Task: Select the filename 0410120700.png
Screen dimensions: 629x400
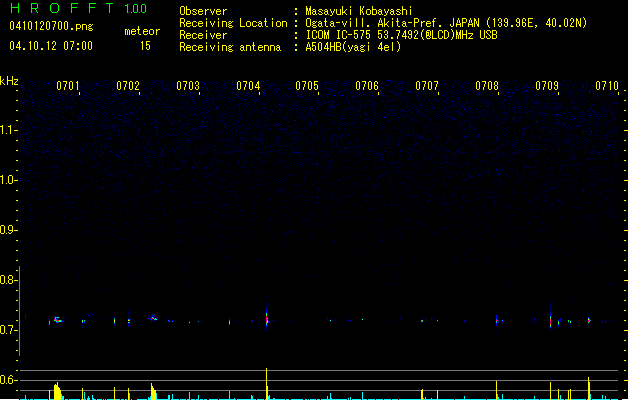Action: point(51,26)
